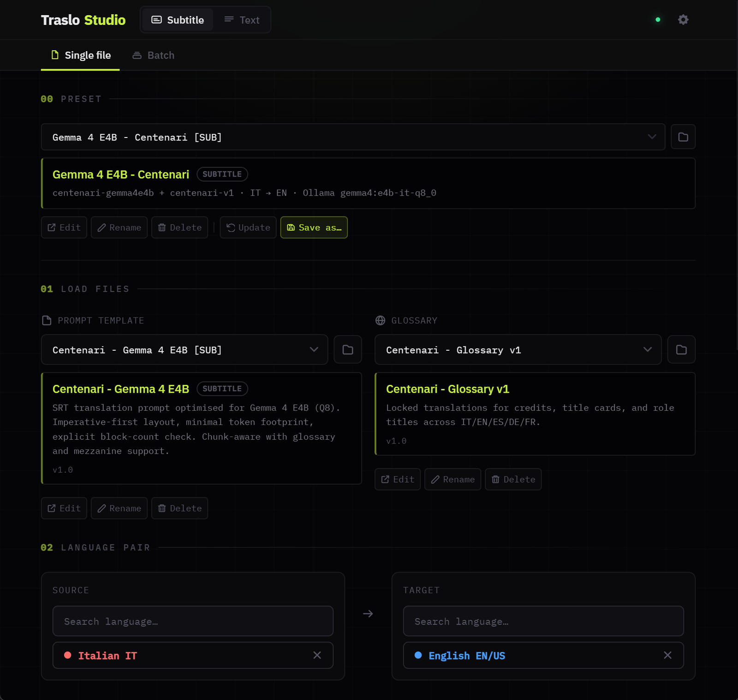Click the centenari-gemma4e4b preset details line
Screen dimensions: 738x700
point(244,193)
